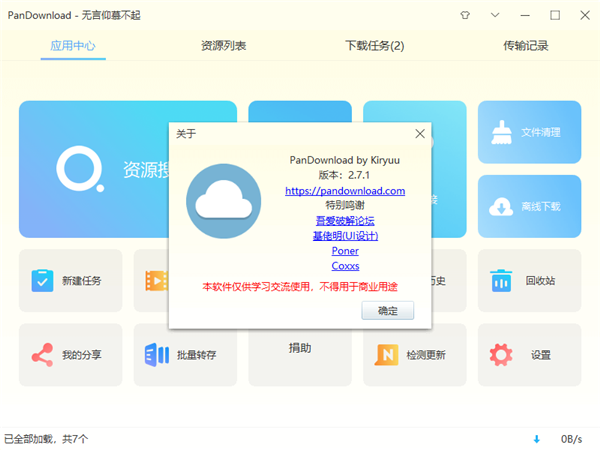Click the 我的分享 share icon
The image size is (600, 450).
click(x=42, y=355)
